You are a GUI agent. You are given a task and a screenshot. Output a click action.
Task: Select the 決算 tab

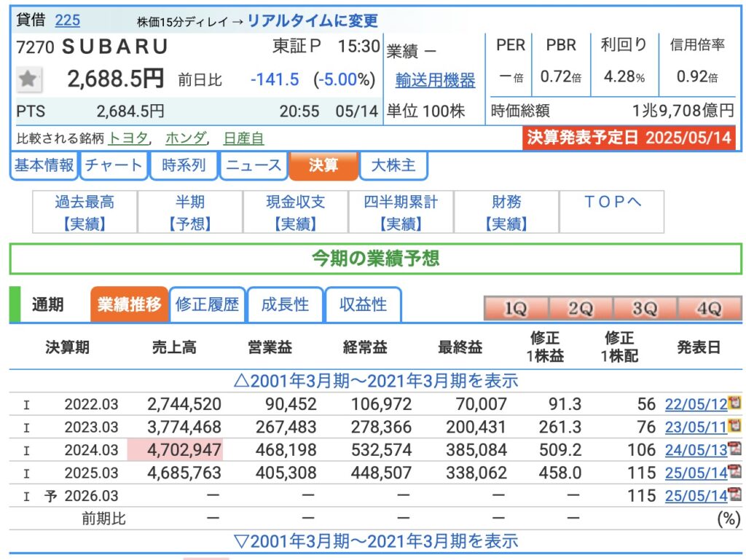tap(323, 165)
